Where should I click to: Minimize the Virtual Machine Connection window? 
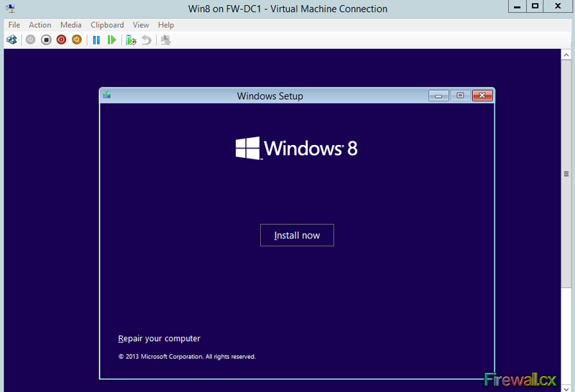pyautogui.click(x=517, y=6)
